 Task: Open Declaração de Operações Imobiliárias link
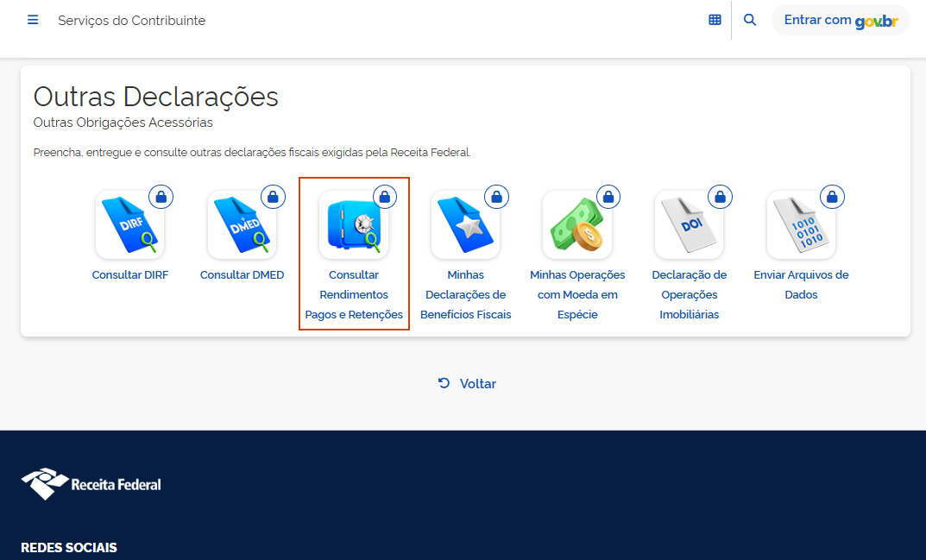pos(689,295)
